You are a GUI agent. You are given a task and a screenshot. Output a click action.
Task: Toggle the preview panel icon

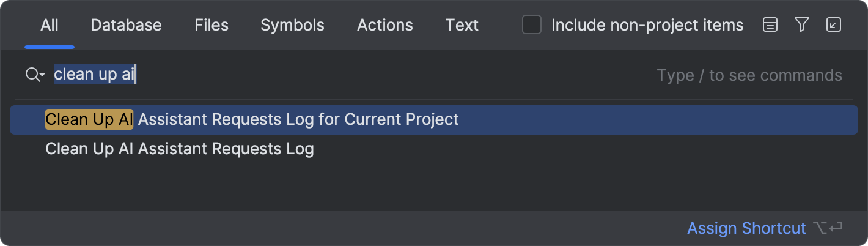click(770, 25)
